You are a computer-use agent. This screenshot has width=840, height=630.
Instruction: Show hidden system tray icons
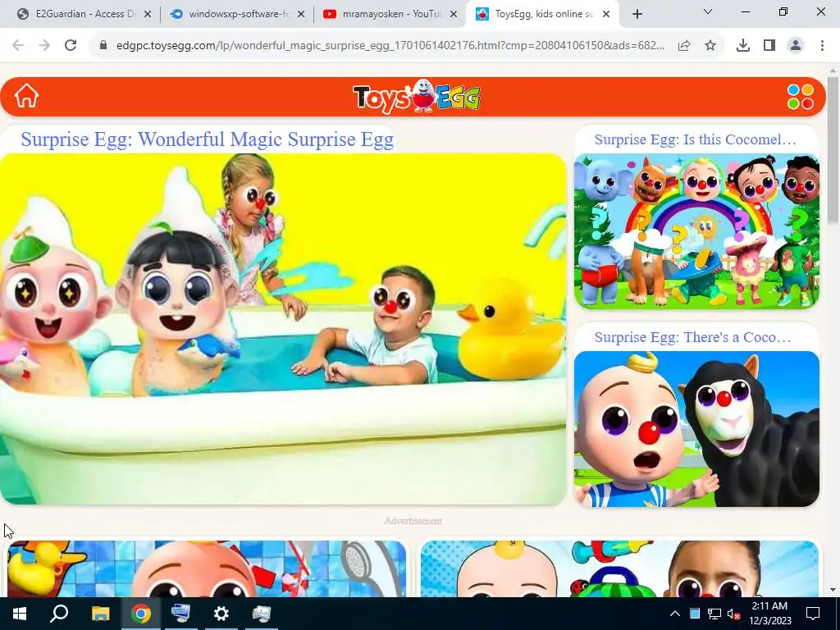[x=675, y=614]
